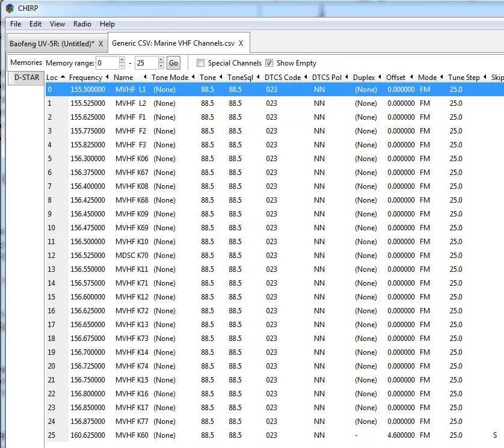This screenshot has height=448, width=504.
Task: Decrease the memory range start value
Action: [122, 66]
